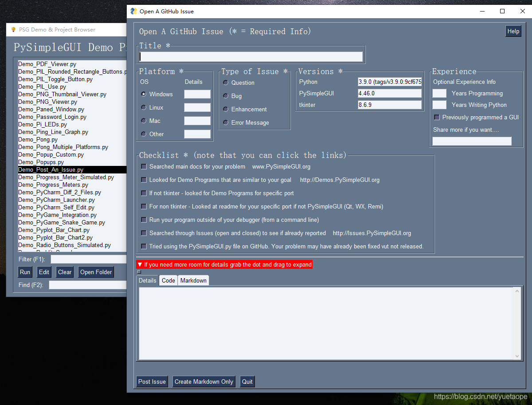Click the Post Issue button
Viewport: 532px width, 405px height.
[152, 381]
